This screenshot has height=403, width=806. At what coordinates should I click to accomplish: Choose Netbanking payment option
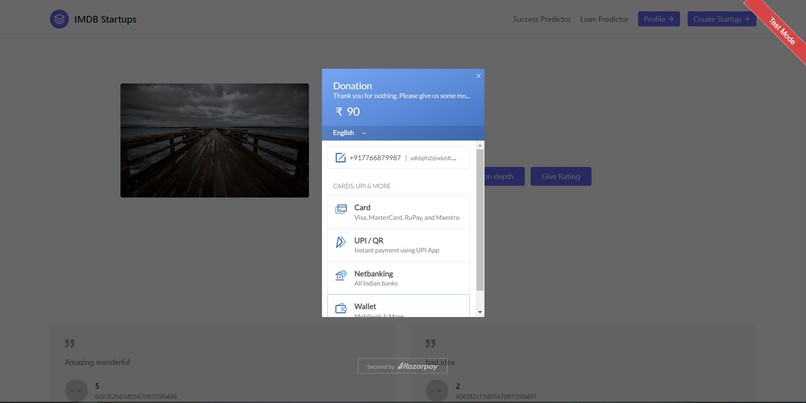[x=398, y=278]
